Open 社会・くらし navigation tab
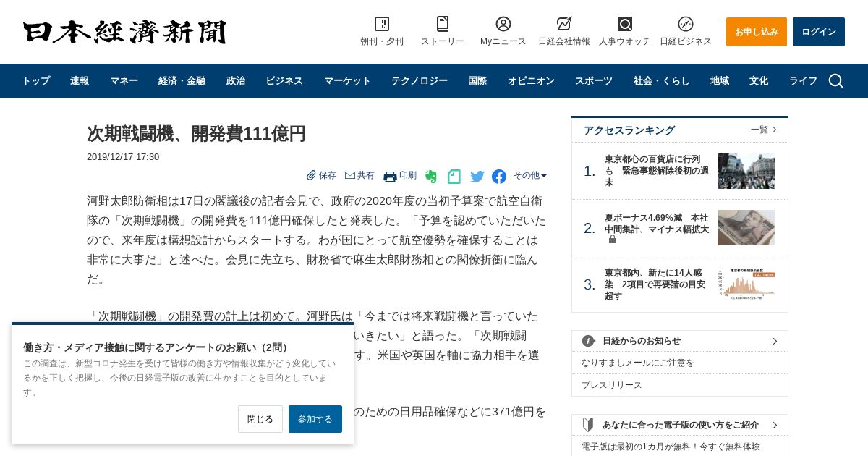Image resolution: width=868 pixels, height=456 pixels. [x=662, y=81]
